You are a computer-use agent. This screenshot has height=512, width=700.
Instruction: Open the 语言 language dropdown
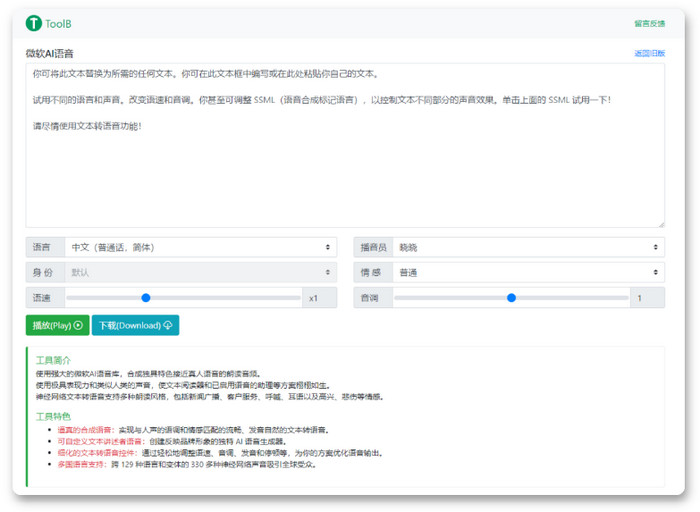click(201, 247)
